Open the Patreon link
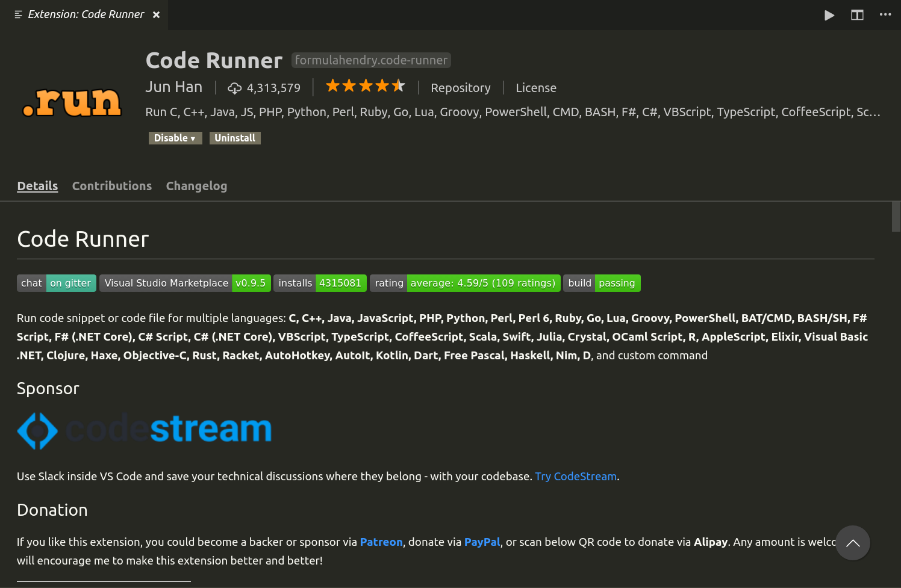 [x=381, y=542]
